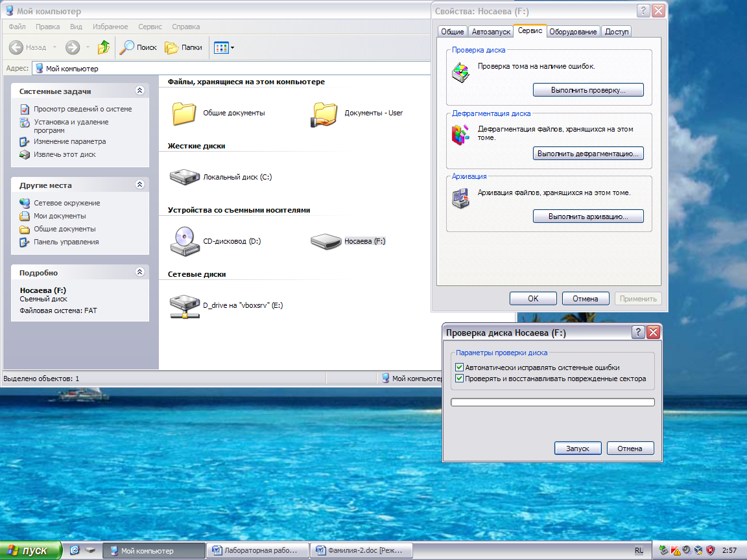Toggle the Folders pane icon
The image size is (747, 560).
(171, 47)
